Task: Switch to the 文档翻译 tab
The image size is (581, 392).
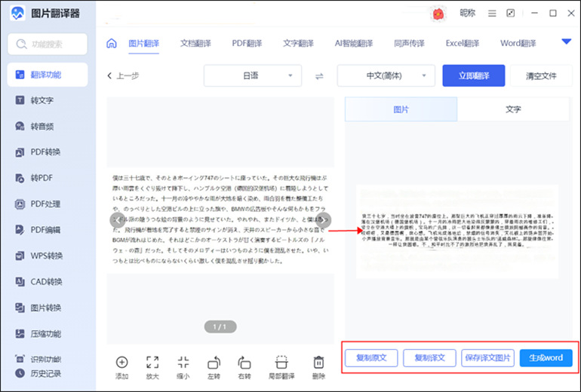Action: pyautogui.click(x=195, y=44)
